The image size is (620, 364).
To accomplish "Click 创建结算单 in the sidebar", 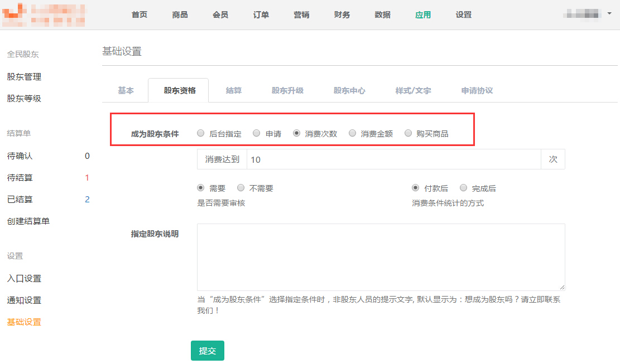I will pyautogui.click(x=28, y=221).
